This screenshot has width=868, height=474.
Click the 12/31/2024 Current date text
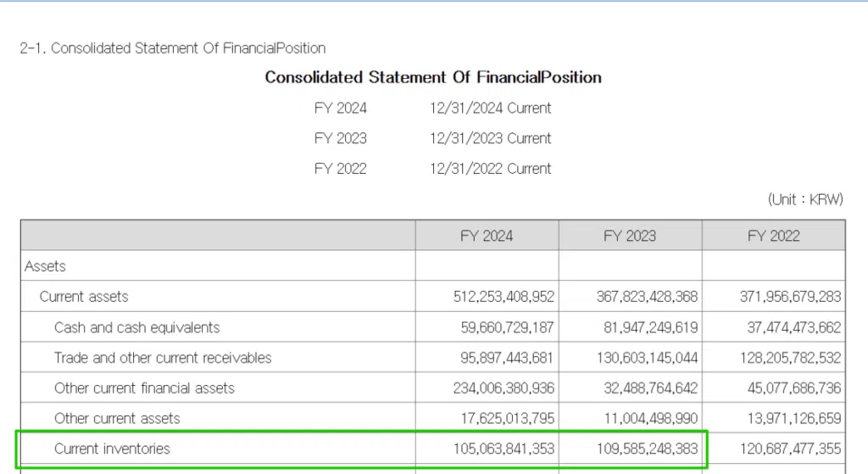[x=490, y=108]
